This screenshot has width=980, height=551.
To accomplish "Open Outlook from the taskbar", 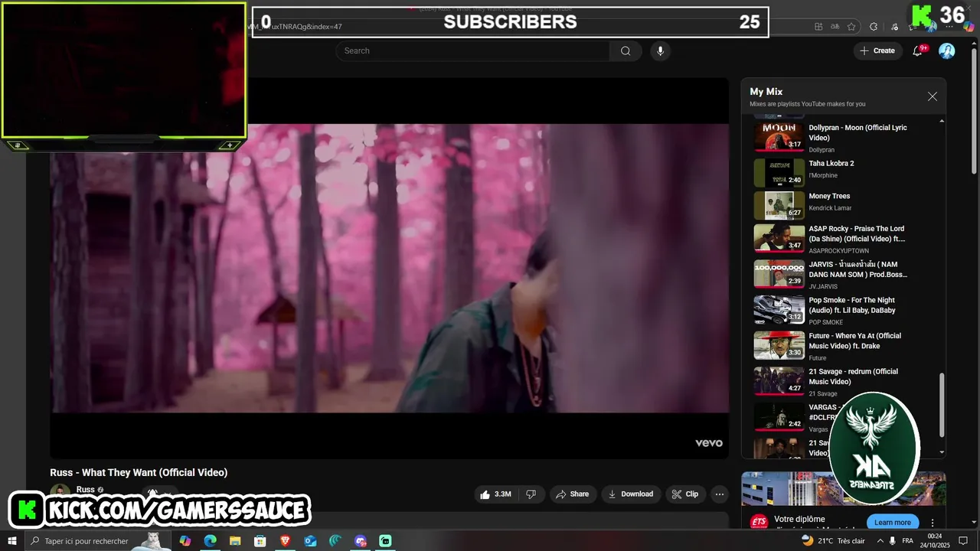I will pyautogui.click(x=310, y=541).
